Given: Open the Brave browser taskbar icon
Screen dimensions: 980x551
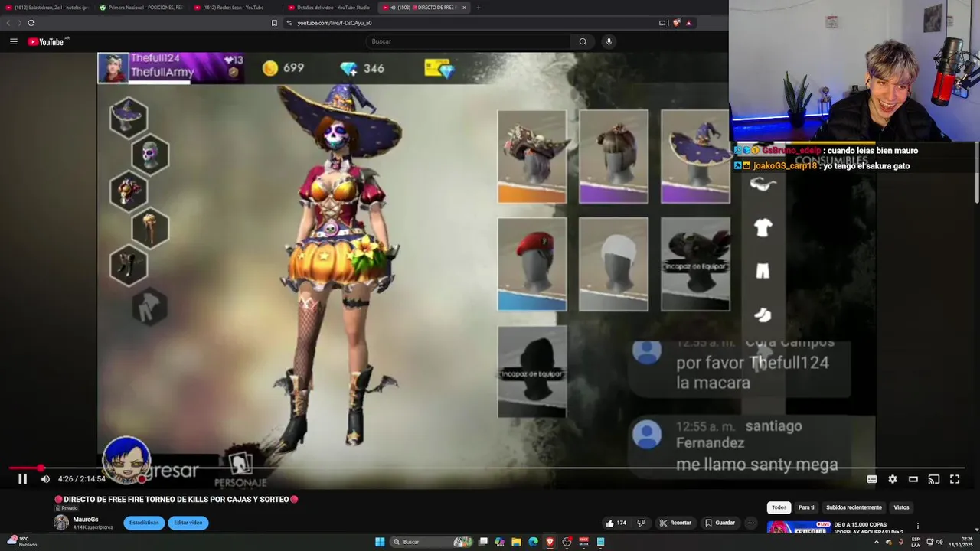Looking at the screenshot, I should pos(550,542).
